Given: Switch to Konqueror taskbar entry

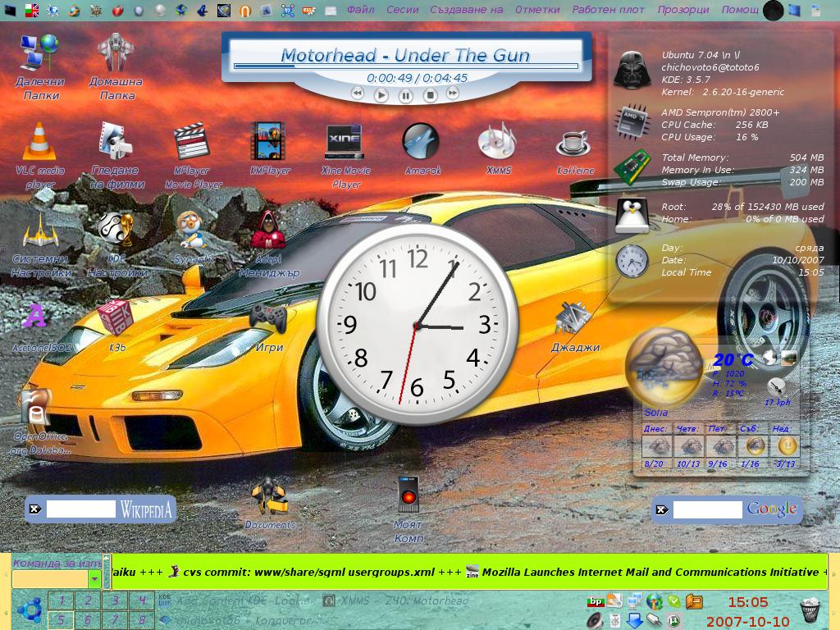Looking at the screenshot, I should pyautogui.click(x=235, y=620).
